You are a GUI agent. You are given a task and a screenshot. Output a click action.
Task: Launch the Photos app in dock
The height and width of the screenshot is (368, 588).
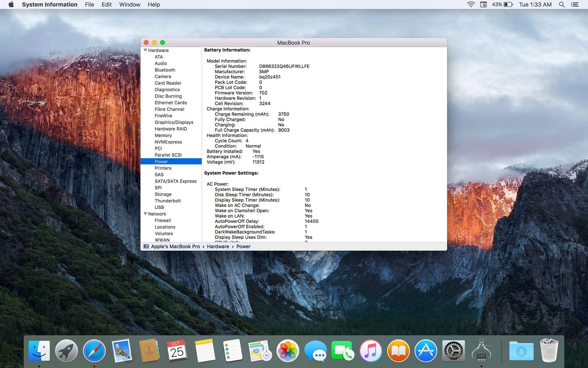tap(288, 351)
